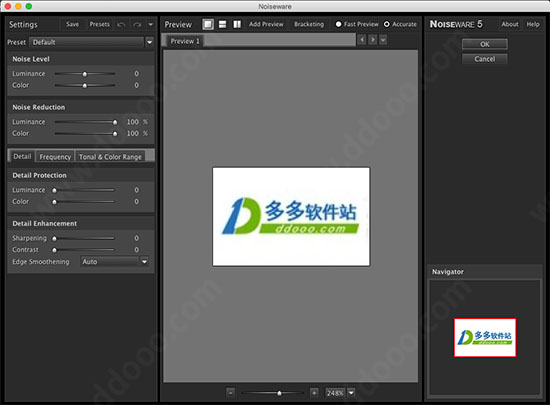The height and width of the screenshot is (405, 550).
Task: Click Noise Reduction Luminance slider handle
Action: click(115, 122)
